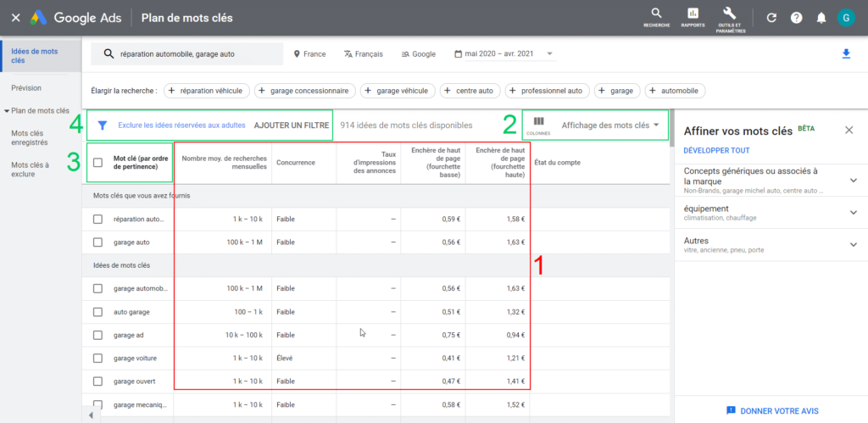Screen dimensions: 868x423
Task: Click the Recherche magnifier icon in header
Action: [x=656, y=14]
